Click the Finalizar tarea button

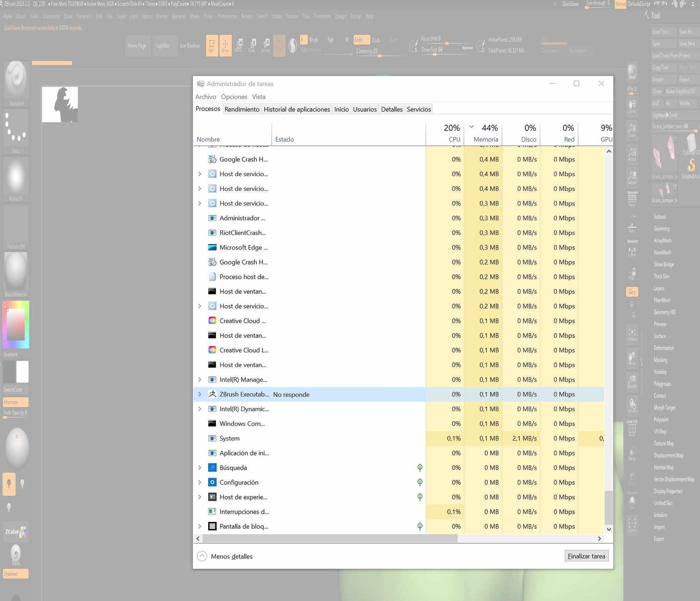click(x=586, y=556)
